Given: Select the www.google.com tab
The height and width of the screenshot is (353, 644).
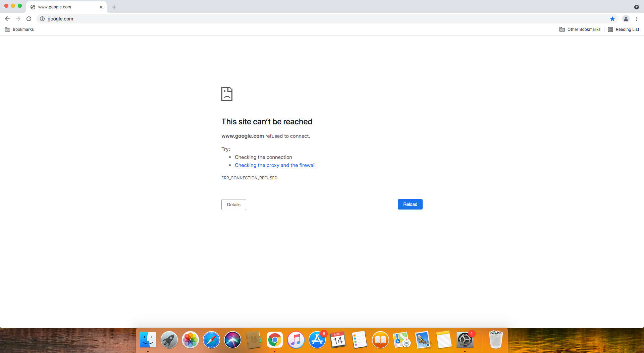Looking at the screenshot, I should coord(66,7).
